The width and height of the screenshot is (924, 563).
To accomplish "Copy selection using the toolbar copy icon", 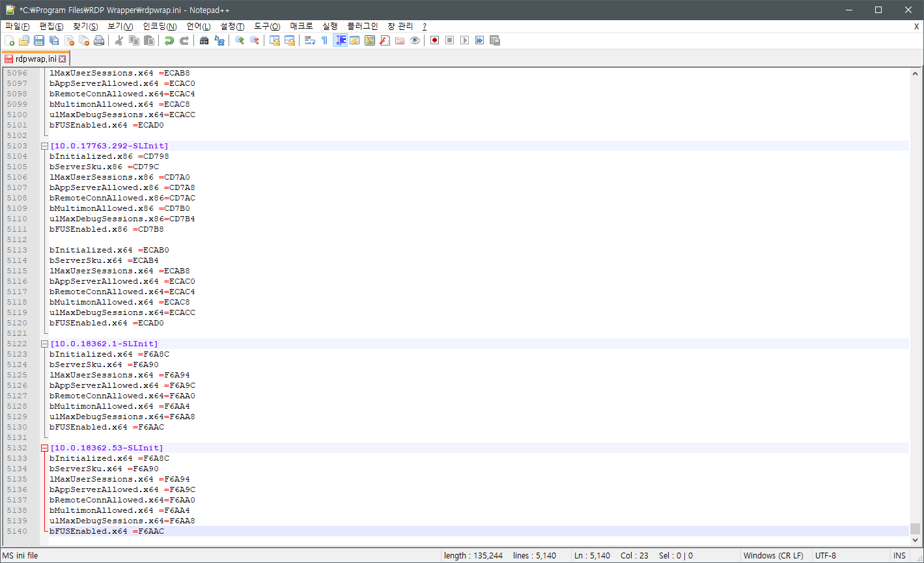I will coord(134,40).
